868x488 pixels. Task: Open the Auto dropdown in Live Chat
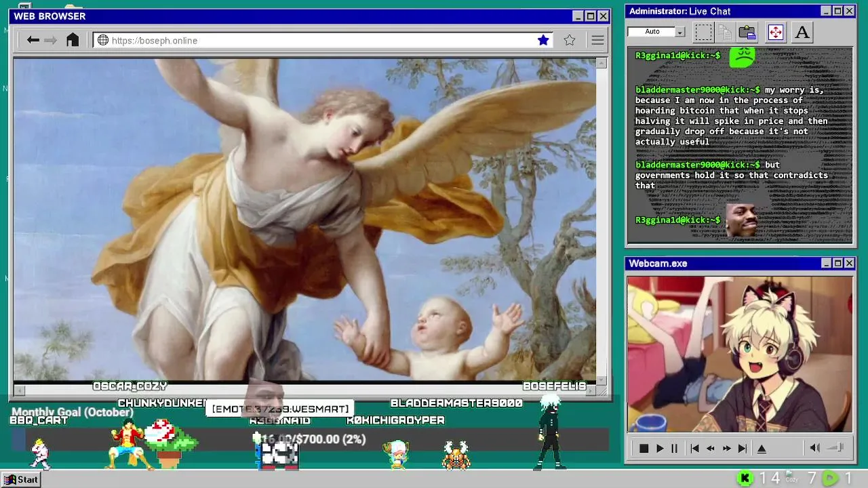(680, 32)
